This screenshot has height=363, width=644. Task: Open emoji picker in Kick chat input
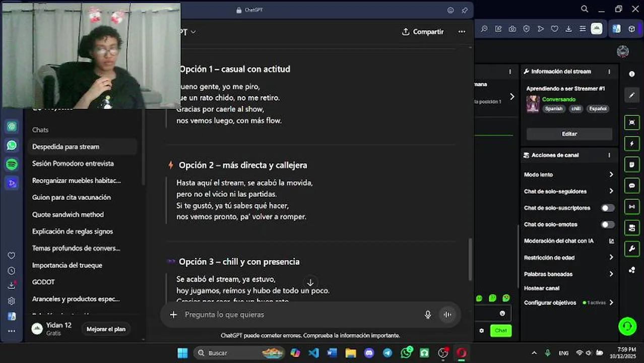pyautogui.click(x=502, y=314)
